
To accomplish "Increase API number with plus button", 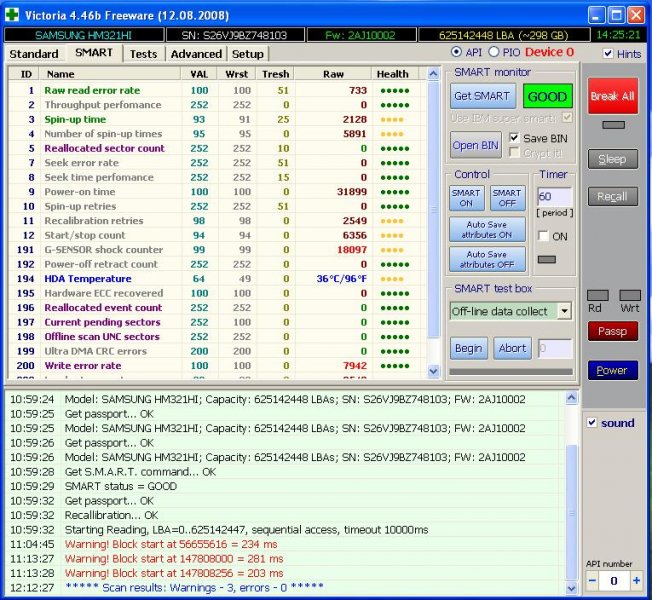I will (x=636, y=581).
